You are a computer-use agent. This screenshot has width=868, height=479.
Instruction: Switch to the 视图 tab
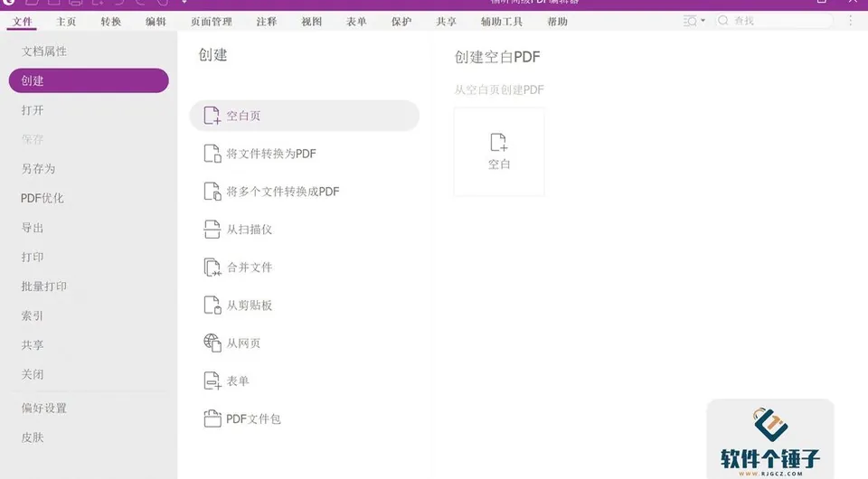point(311,22)
